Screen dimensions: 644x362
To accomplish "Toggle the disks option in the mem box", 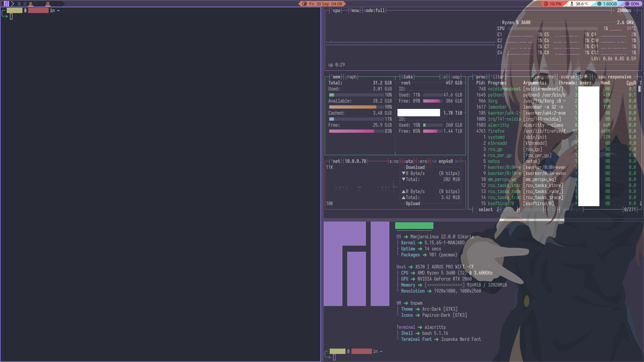I will click(x=407, y=77).
